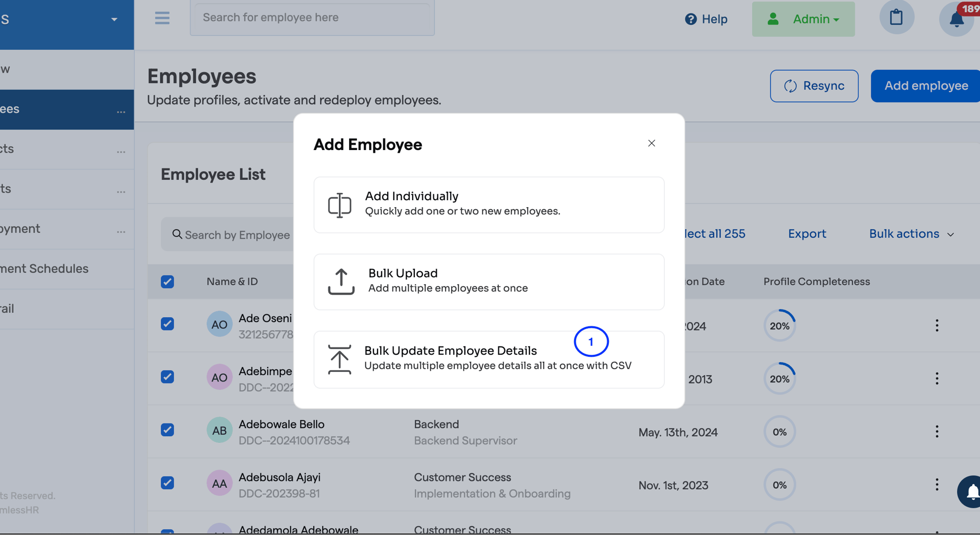Click Adebusola Ajayi's 0% completeness ring
This screenshot has height=535, width=980.
[779, 485]
